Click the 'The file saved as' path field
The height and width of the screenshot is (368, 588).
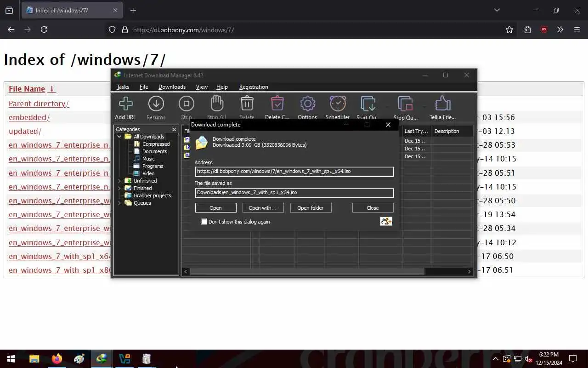pyautogui.click(x=294, y=193)
